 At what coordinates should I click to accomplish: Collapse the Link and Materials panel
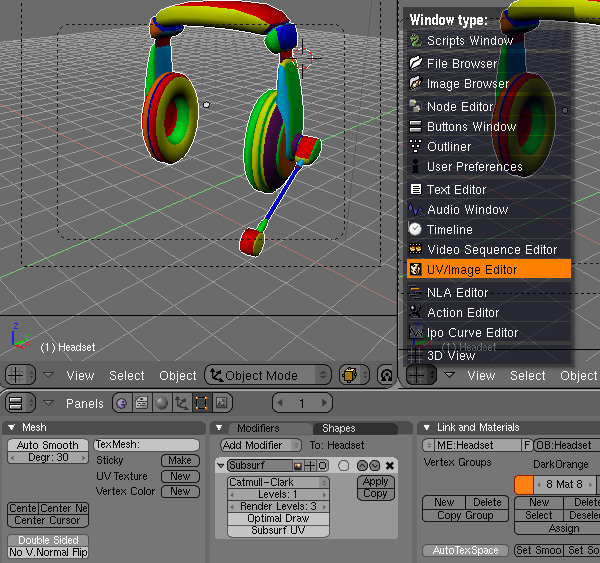[426, 427]
